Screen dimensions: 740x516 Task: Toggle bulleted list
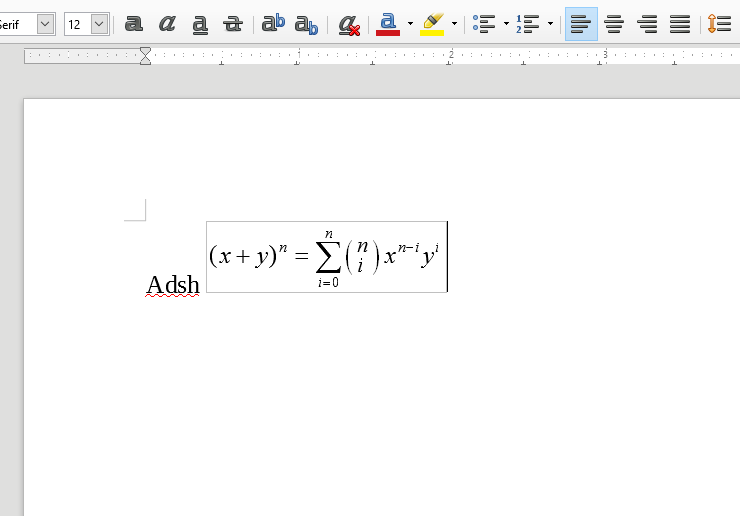484,24
